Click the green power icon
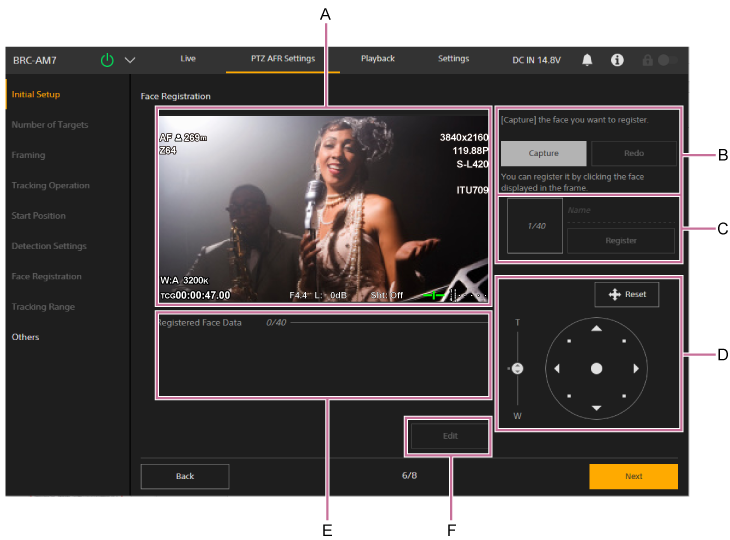 [107, 60]
